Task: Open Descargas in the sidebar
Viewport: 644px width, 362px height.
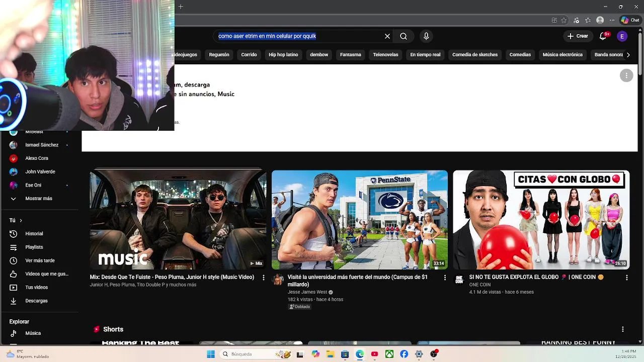Action: pos(36,301)
